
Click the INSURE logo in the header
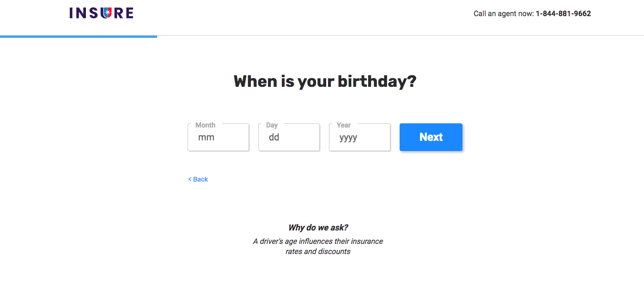(101, 13)
